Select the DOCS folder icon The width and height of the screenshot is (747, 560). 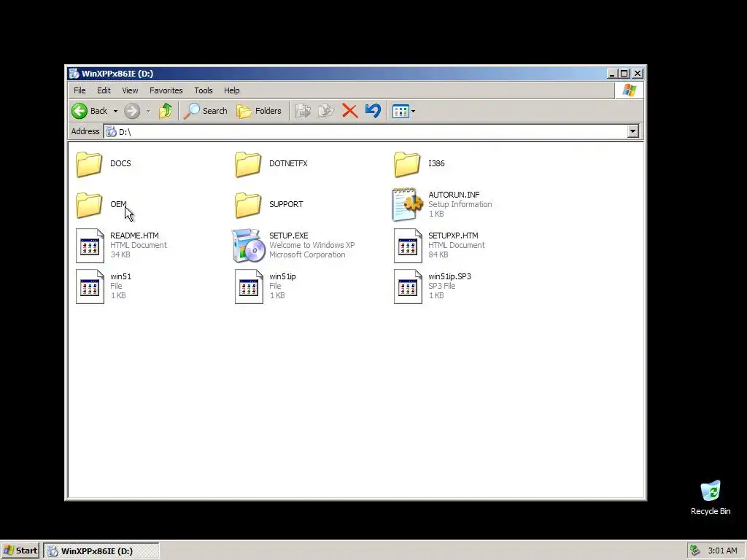pyautogui.click(x=89, y=164)
